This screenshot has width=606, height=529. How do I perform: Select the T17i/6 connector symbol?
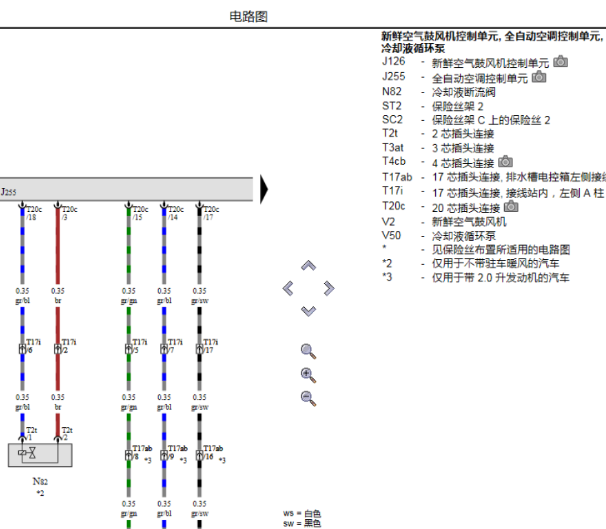(22, 349)
